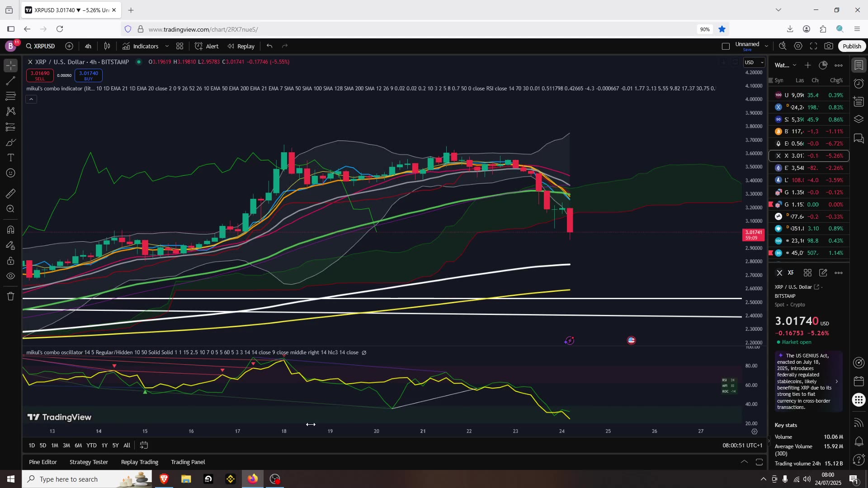This screenshot has width=868, height=488.
Task: Click the 3.01740 BUY button
Action: [89, 75]
